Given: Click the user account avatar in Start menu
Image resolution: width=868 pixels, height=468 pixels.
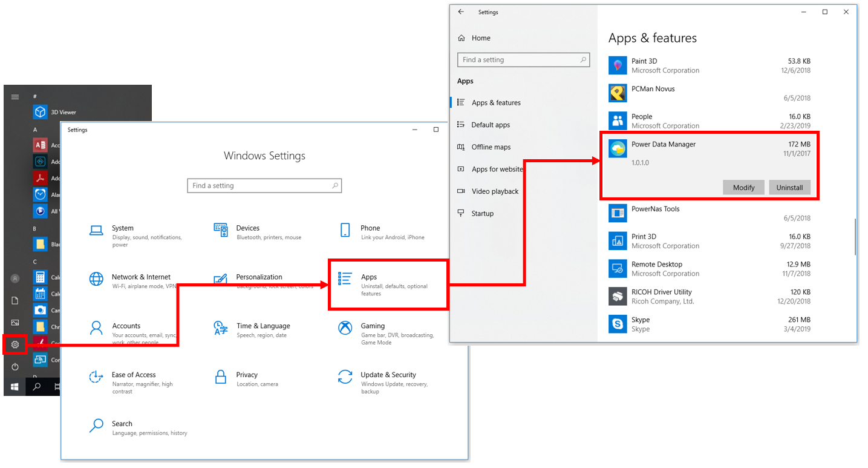Looking at the screenshot, I should pyautogui.click(x=15, y=278).
